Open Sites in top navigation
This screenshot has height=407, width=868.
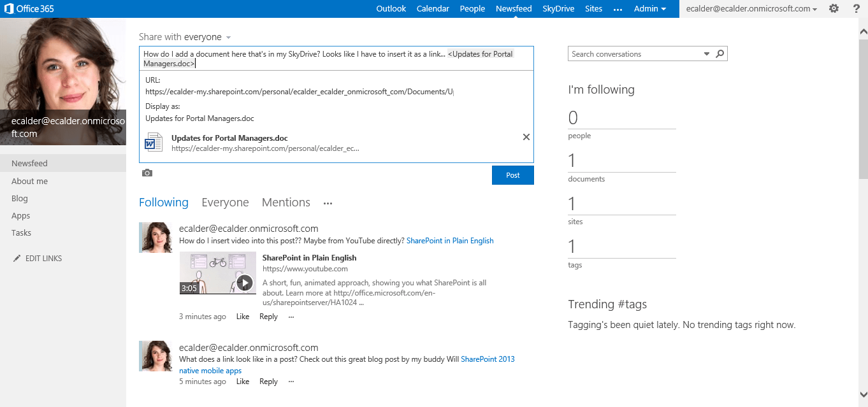[x=593, y=8]
